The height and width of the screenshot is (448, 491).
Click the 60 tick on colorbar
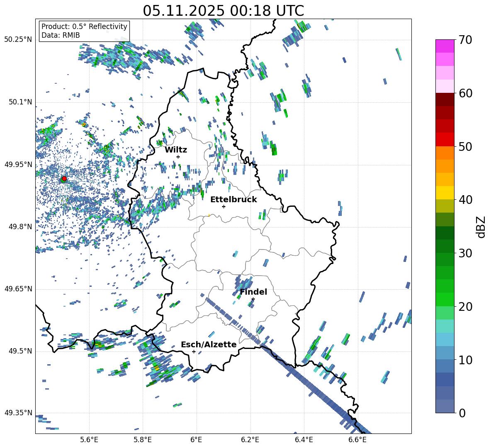[x=465, y=93]
